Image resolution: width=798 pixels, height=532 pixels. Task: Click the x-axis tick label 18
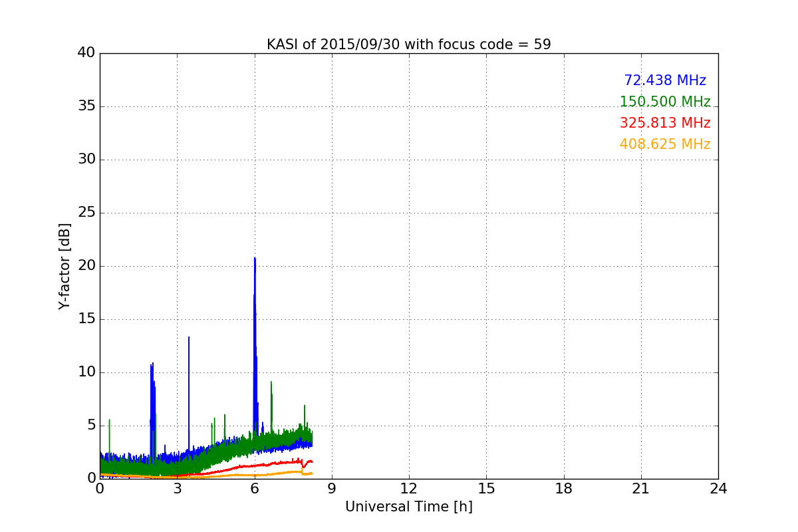(x=564, y=489)
